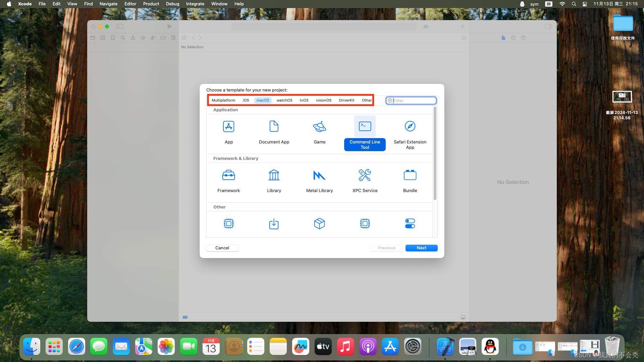Open the Debug menu
Viewport: 644px width, 362px height.
coord(173,4)
